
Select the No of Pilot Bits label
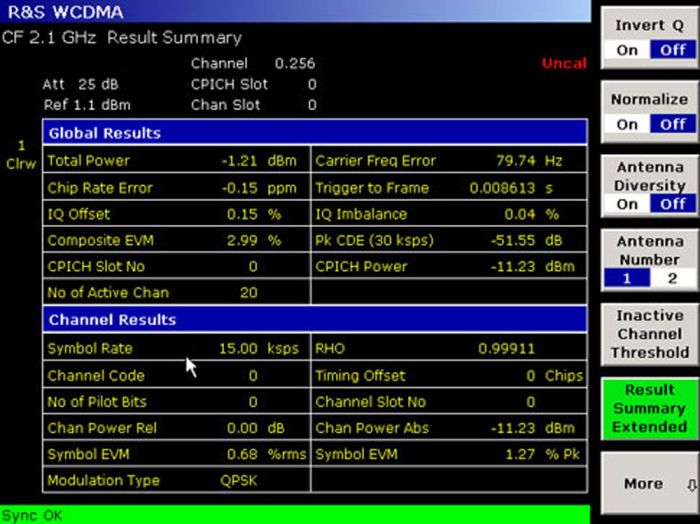pyautogui.click(x=97, y=402)
